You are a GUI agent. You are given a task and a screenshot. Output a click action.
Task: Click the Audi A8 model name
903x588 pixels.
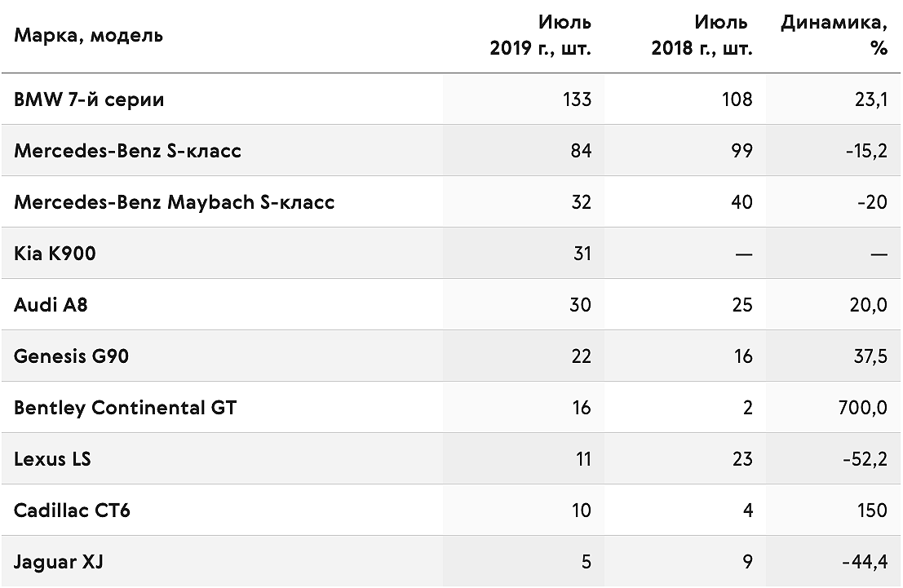[51, 305]
